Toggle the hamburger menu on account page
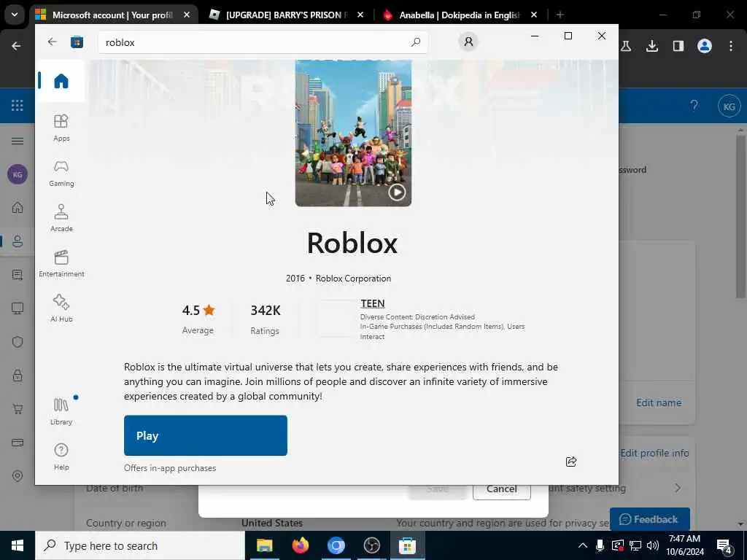The height and width of the screenshot is (560, 747). point(18,141)
